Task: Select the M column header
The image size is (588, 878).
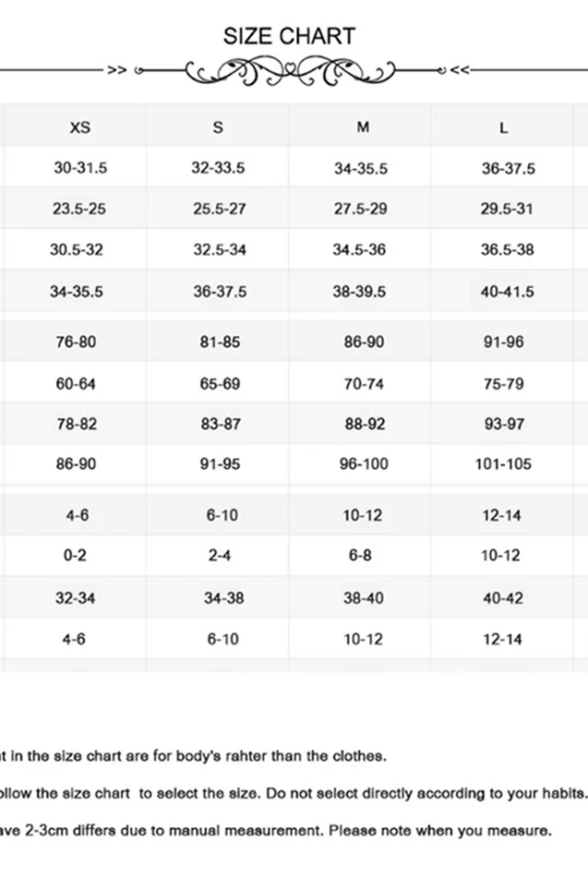Action: 363,127
